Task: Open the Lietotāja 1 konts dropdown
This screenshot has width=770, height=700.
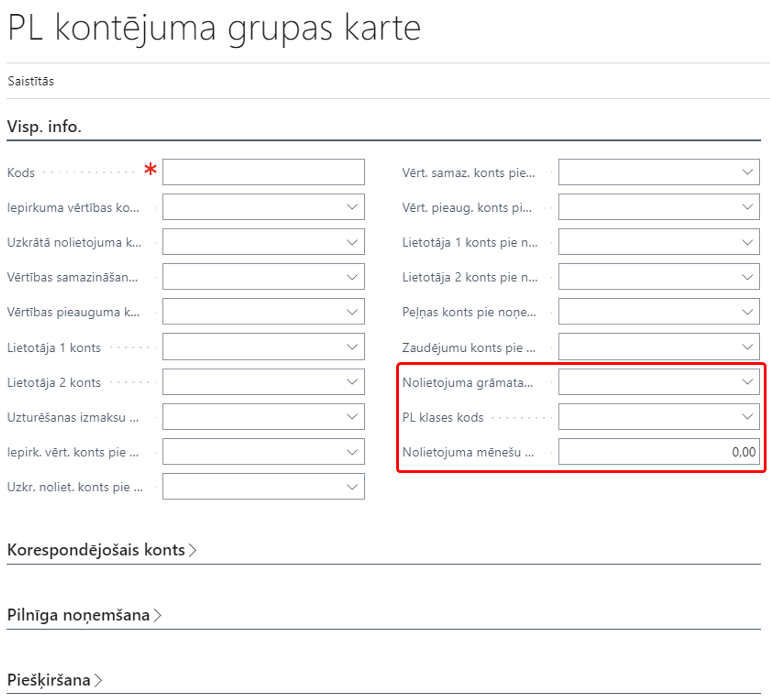Action: [352, 347]
